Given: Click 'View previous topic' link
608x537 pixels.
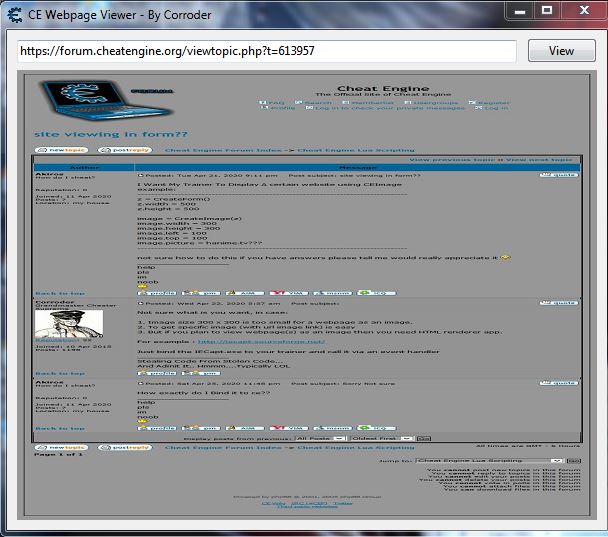Looking at the screenshot, I should coord(453,160).
